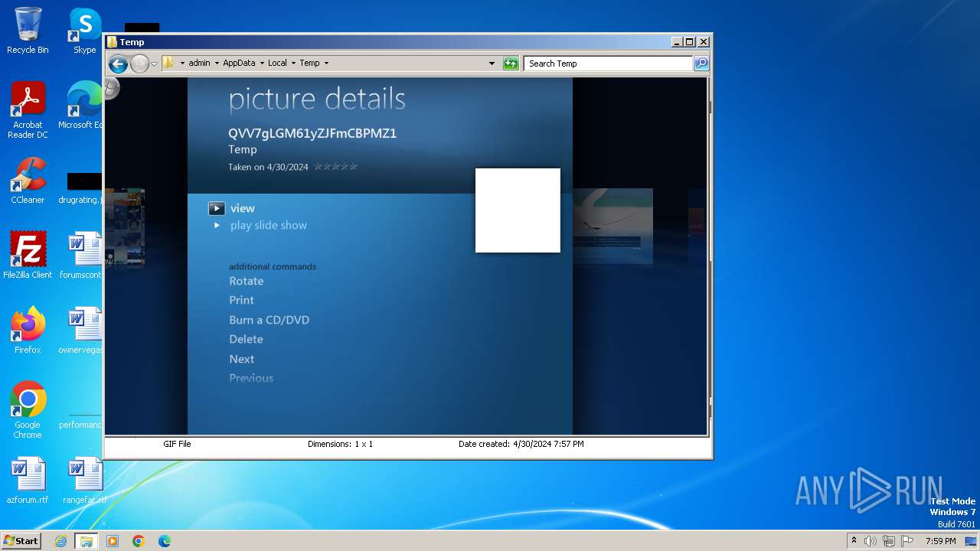Open the Skype desktop shortcut
Image resolution: width=980 pixels, height=551 pixels.
pos(84,31)
